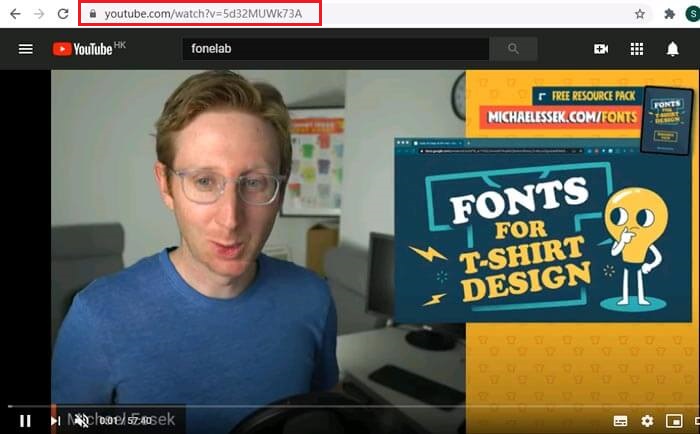Pause the video
The image size is (700, 434).
25,421
